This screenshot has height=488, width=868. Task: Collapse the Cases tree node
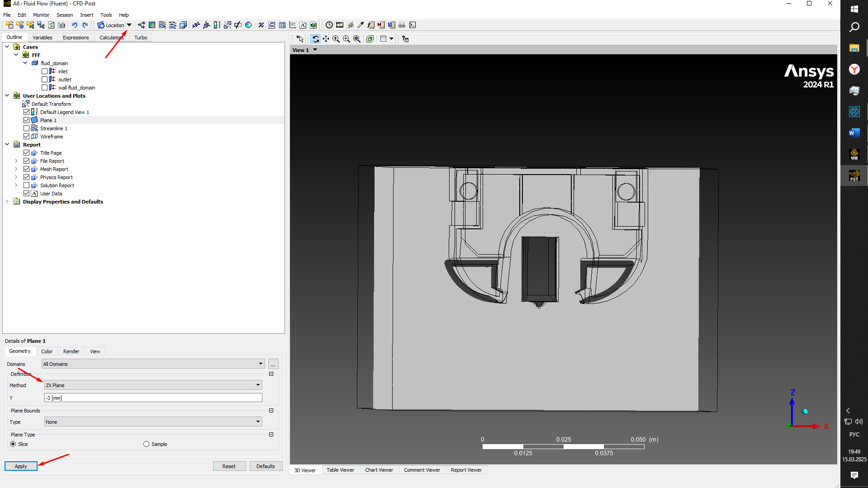[7, 47]
